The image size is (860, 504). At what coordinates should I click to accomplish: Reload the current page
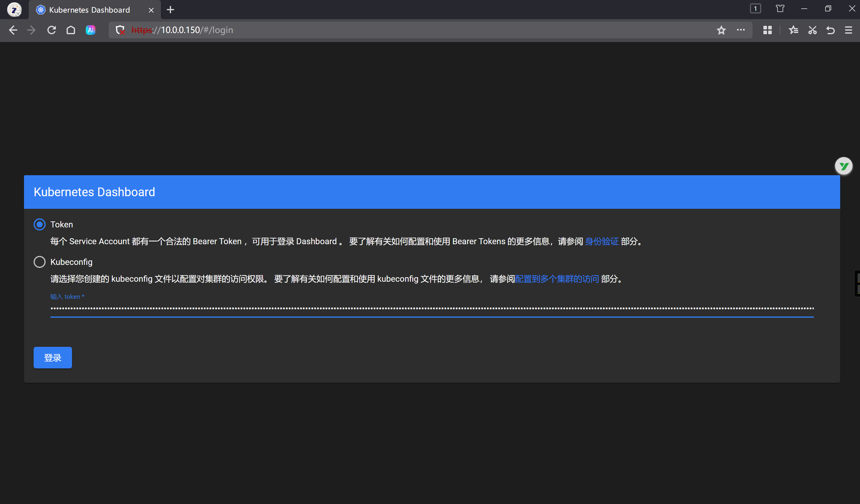pyautogui.click(x=52, y=30)
